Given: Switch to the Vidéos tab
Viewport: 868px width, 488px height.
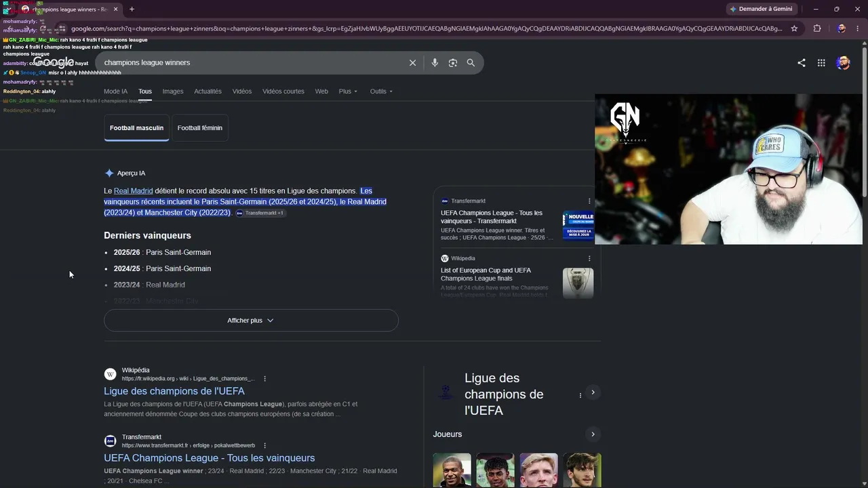Looking at the screenshot, I should pyautogui.click(x=242, y=91).
